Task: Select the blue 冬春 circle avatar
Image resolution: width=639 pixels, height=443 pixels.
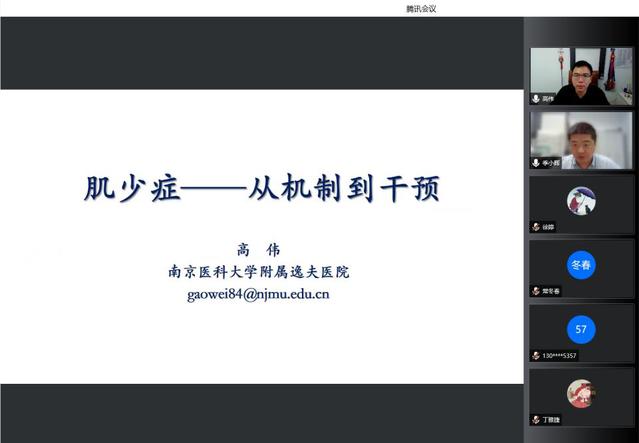Action: [581, 265]
